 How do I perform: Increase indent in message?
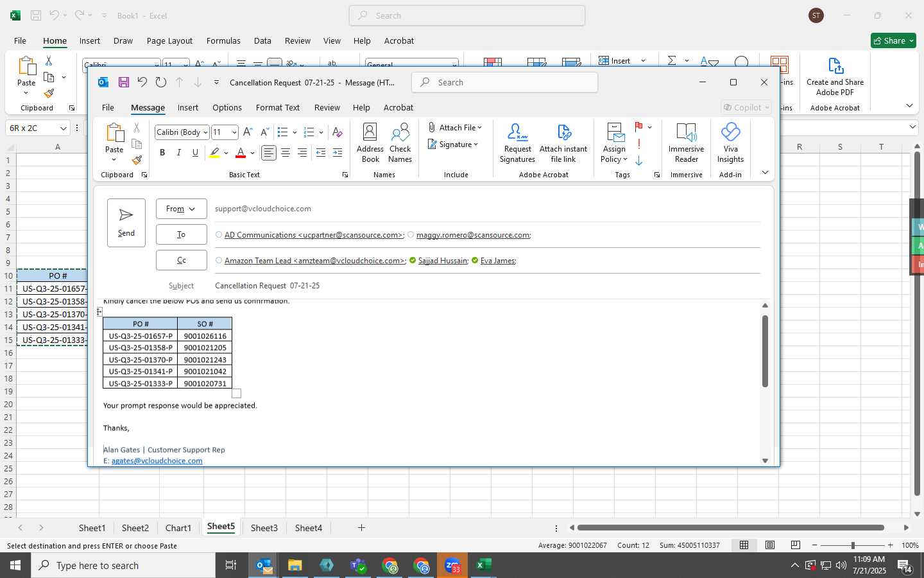(338, 153)
